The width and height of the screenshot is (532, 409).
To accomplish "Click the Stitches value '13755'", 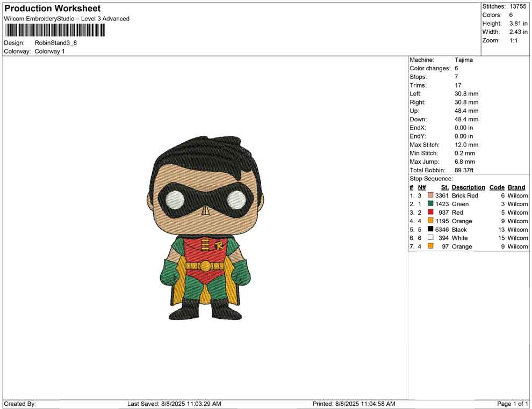I will [x=517, y=6].
